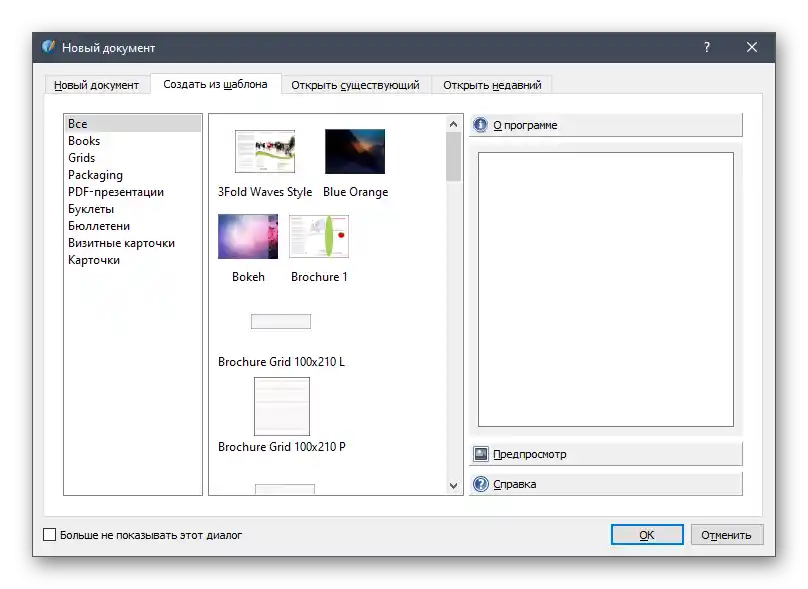Screen dimensions: 808x589
Task: Select the Blue Orange template thumbnail
Action: click(x=355, y=151)
